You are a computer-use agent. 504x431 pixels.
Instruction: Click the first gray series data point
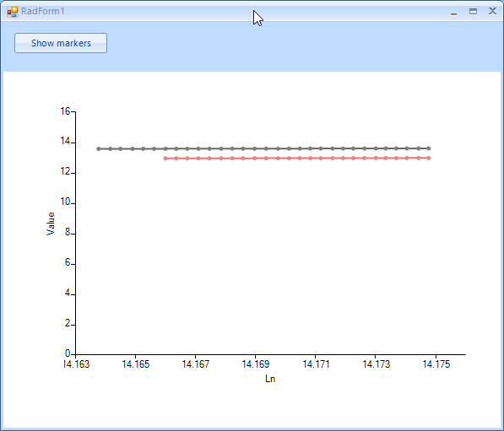99,148
